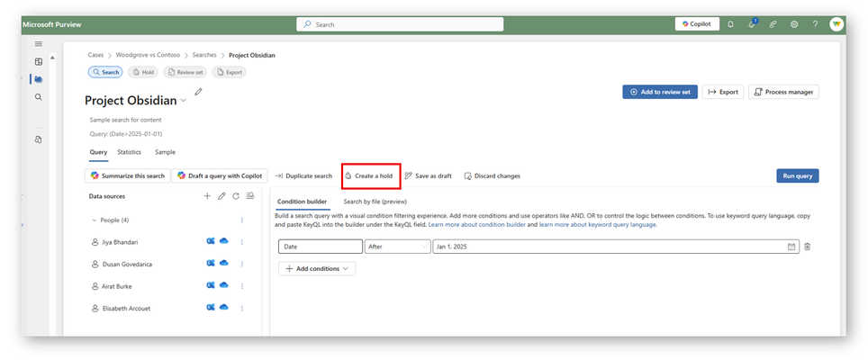Click Jiya Bhandari's OneDrive cloud icon
This screenshot has height=360, width=868.
(223, 240)
